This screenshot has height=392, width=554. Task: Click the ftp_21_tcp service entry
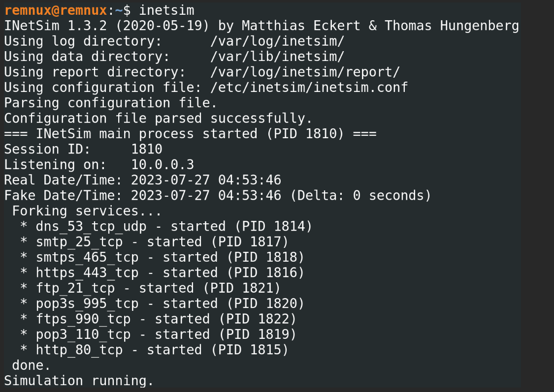pos(75,288)
